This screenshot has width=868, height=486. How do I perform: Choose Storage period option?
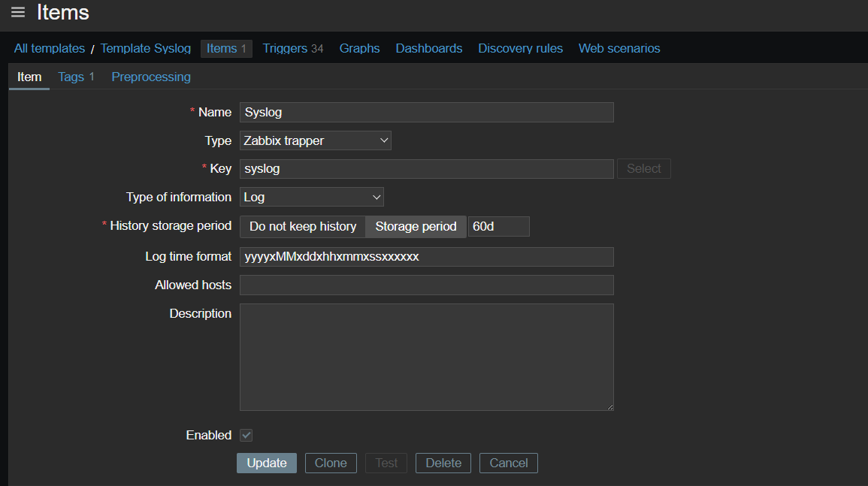[416, 226]
